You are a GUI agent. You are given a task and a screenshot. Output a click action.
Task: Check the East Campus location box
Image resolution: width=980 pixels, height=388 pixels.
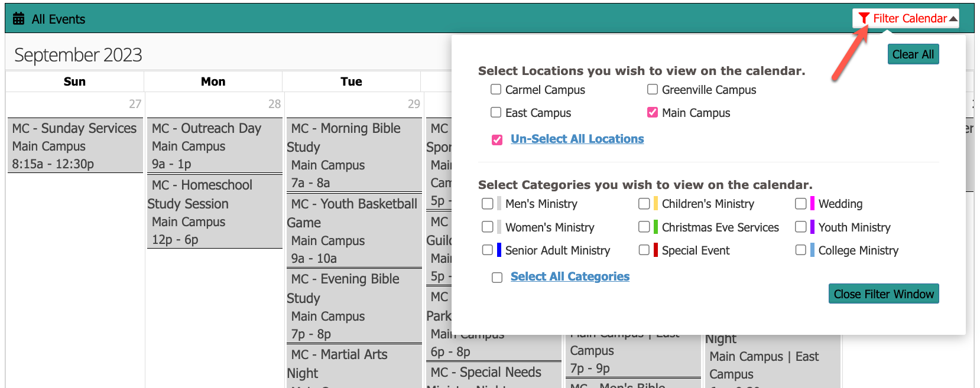pos(496,112)
